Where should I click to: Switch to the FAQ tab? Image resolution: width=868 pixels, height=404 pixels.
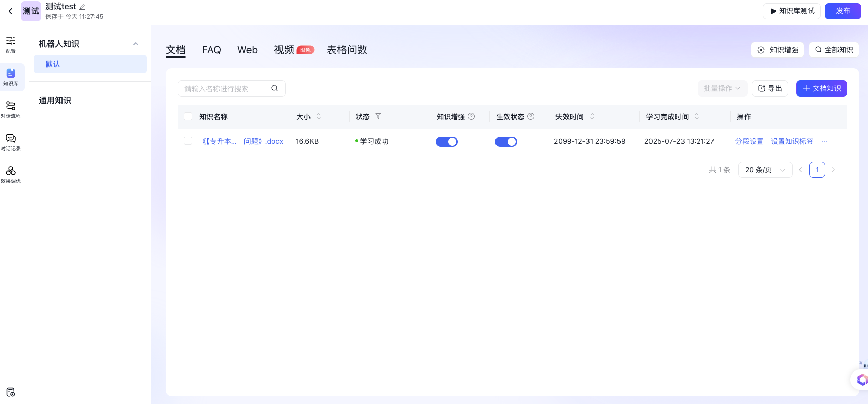(x=211, y=50)
